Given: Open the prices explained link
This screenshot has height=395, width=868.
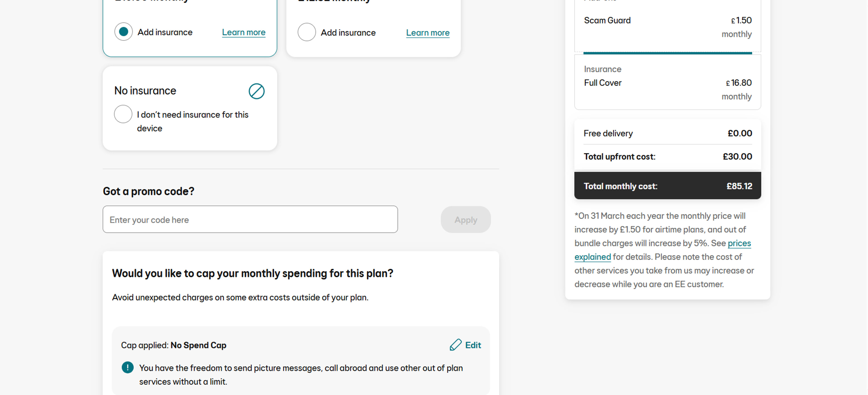Looking at the screenshot, I should click(x=663, y=250).
